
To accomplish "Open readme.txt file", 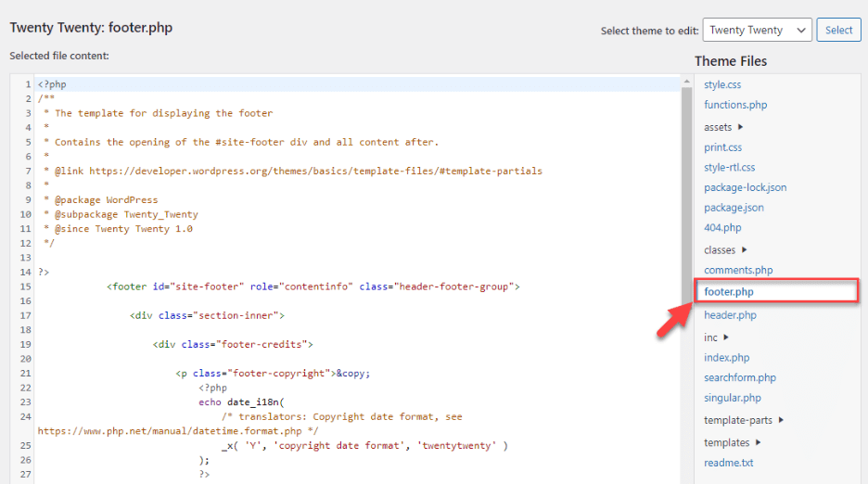I will point(728,463).
